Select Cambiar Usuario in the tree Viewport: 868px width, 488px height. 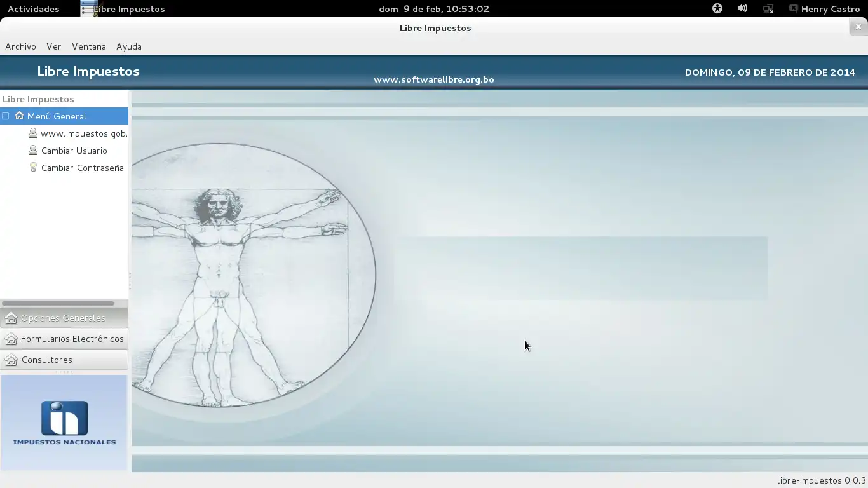(74, 151)
